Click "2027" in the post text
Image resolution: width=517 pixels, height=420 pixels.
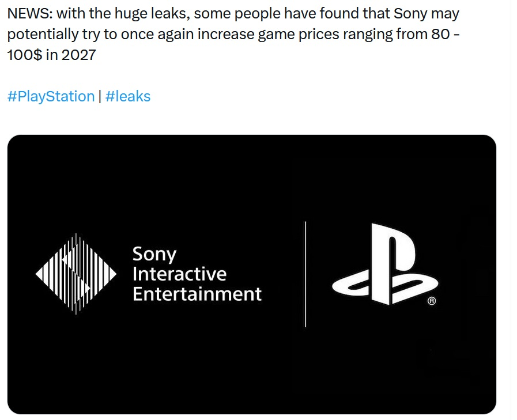pos(79,55)
